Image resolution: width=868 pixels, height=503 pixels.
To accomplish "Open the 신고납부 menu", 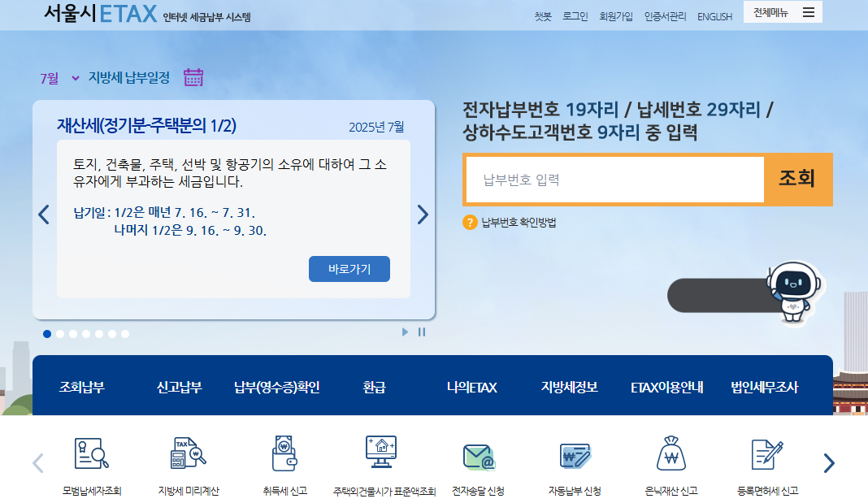I will pyautogui.click(x=180, y=388).
